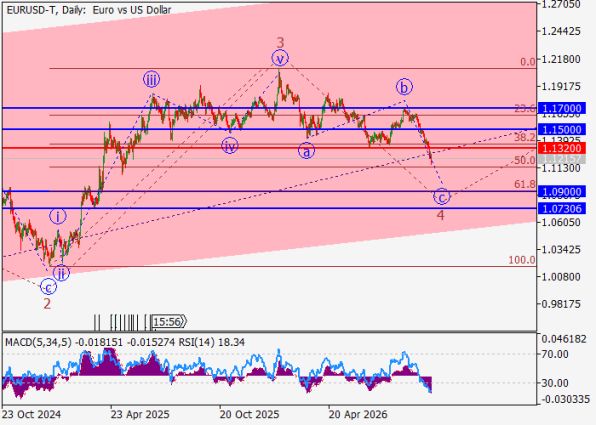Image resolution: width=596 pixels, height=425 pixels.
Task: Select the circled wave b label
Action: 404,87
